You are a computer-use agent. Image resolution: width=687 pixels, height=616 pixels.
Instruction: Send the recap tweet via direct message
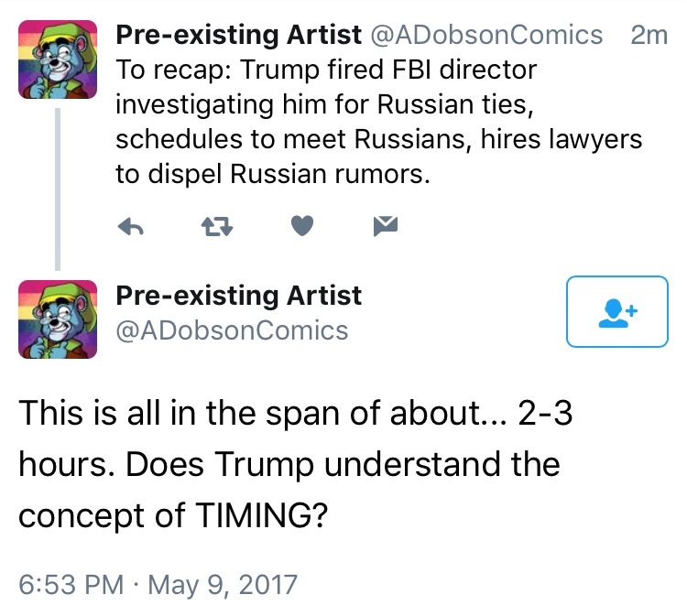[386, 226]
